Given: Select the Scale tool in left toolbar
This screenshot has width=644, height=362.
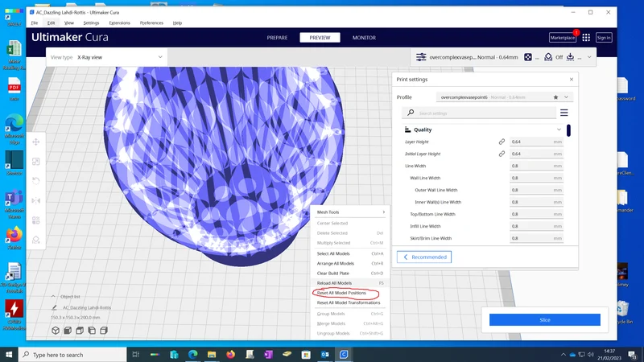Looking at the screenshot, I should (x=36, y=162).
